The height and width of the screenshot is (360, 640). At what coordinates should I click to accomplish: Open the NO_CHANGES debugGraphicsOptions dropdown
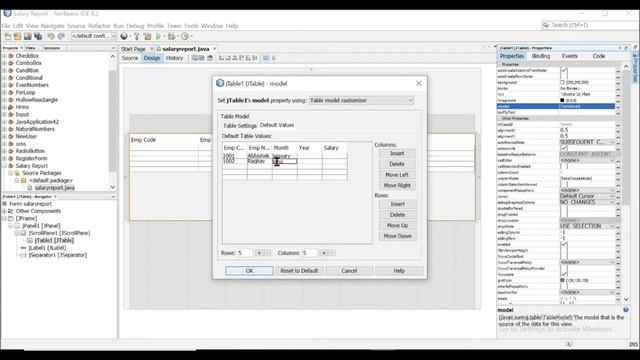[x=587, y=202]
